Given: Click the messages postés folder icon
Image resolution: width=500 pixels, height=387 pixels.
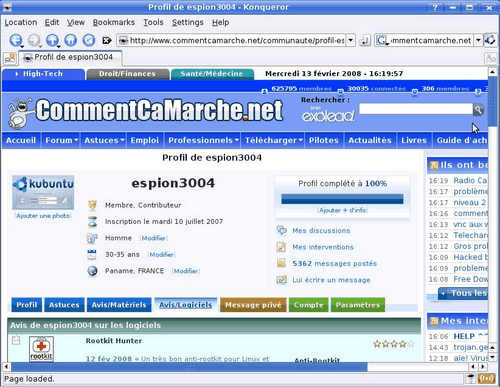Looking at the screenshot, I should (281, 263).
